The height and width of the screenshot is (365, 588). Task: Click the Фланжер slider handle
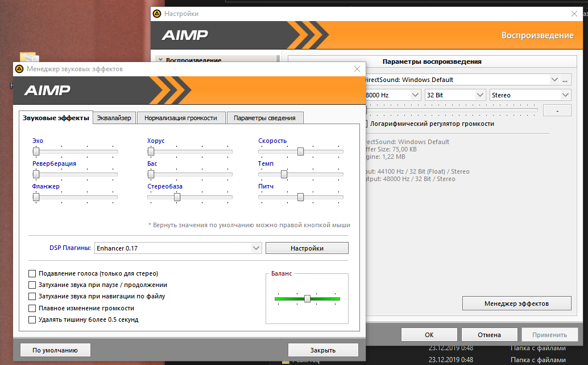pyautogui.click(x=36, y=197)
